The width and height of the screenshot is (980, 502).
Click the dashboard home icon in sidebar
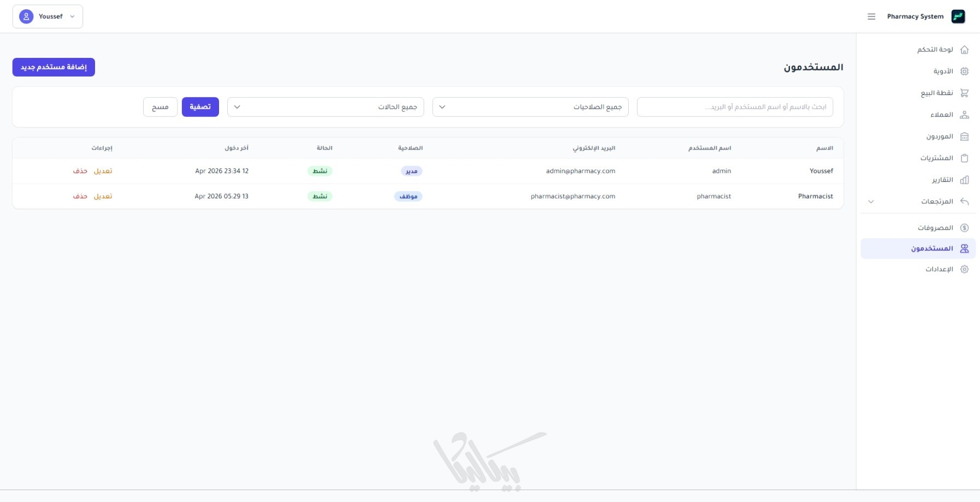pyautogui.click(x=964, y=50)
